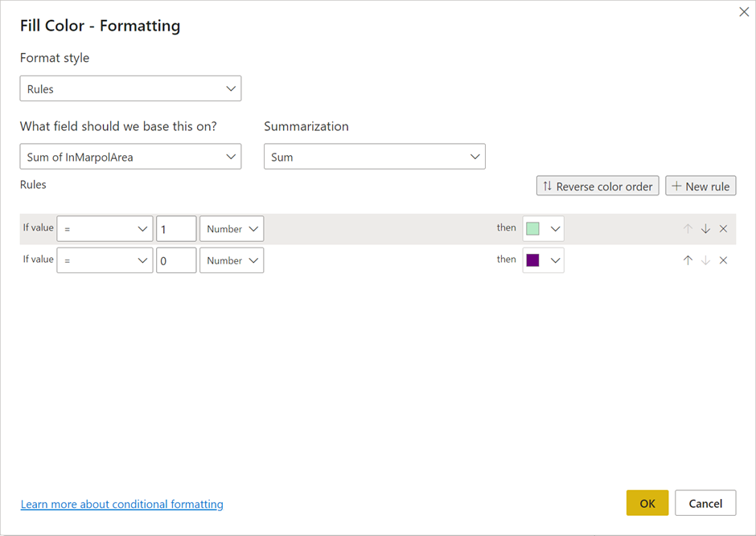
Task: Delete the second rule with X icon
Action: 723,260
